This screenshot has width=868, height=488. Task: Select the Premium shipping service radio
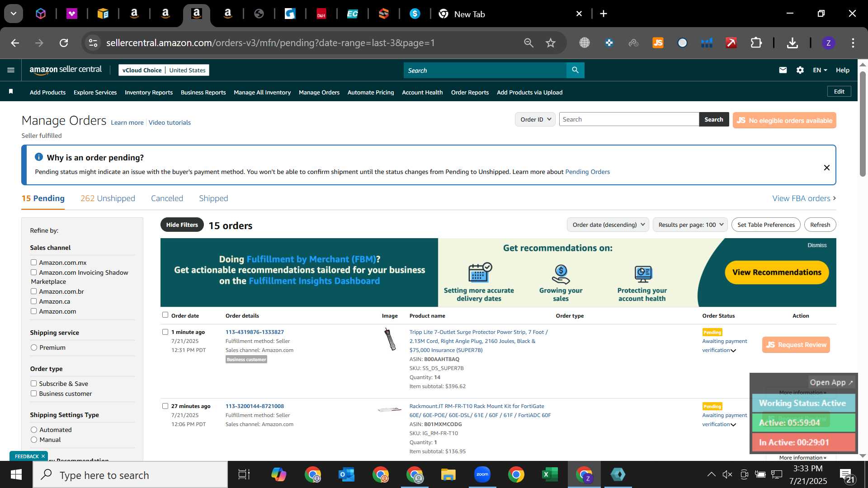tap(34, 347)
